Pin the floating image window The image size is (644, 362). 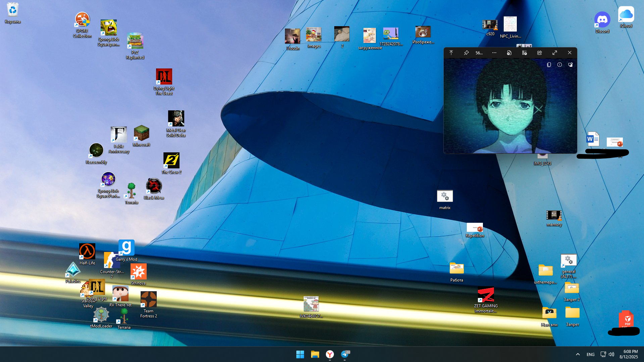[x=466, y=53]
